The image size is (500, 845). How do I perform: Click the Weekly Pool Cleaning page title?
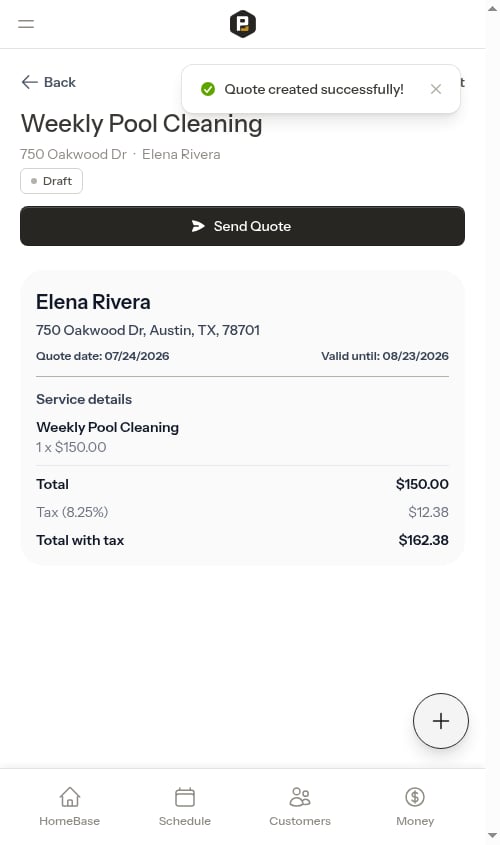(142, 123)
